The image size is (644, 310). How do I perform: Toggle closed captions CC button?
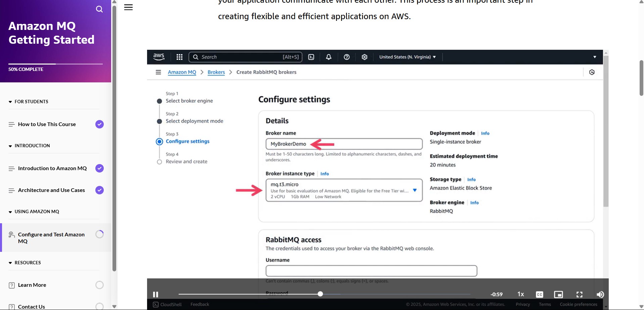tap(540, 295)
